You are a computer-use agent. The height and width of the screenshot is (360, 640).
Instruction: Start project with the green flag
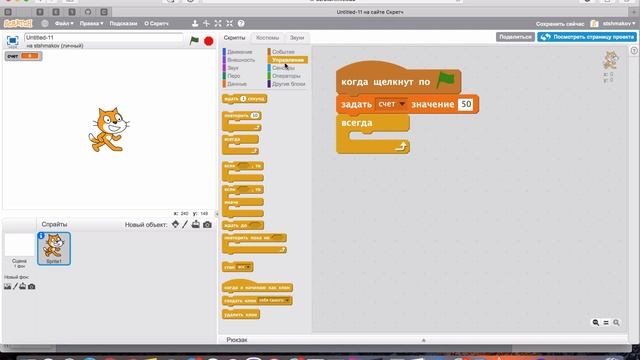point(194,41)
